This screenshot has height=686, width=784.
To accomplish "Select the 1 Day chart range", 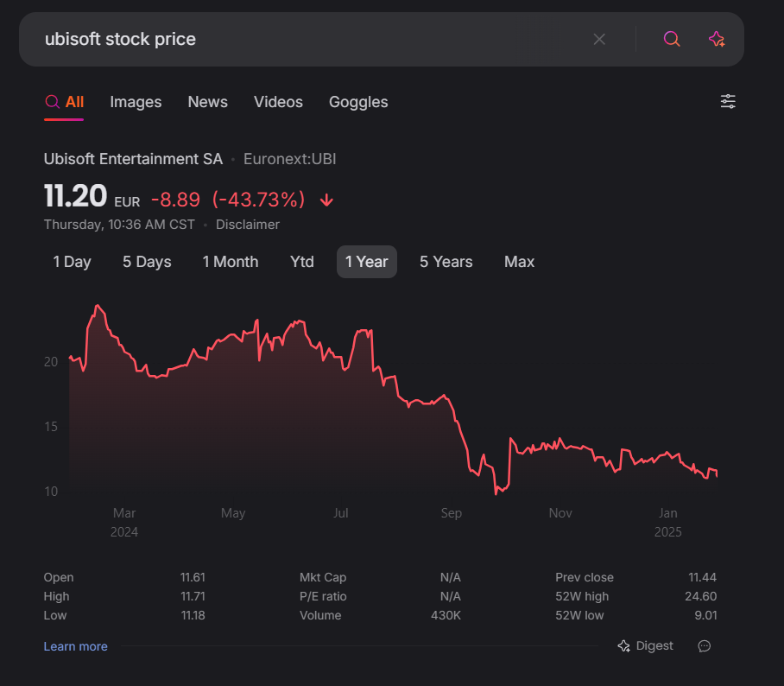I will click(x=72, y=262).
